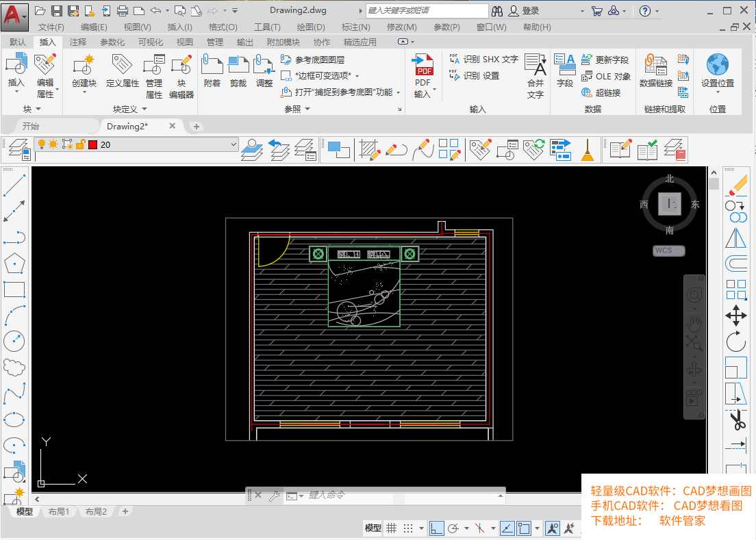Select the Line drawing tool

(x=14, y=185)
